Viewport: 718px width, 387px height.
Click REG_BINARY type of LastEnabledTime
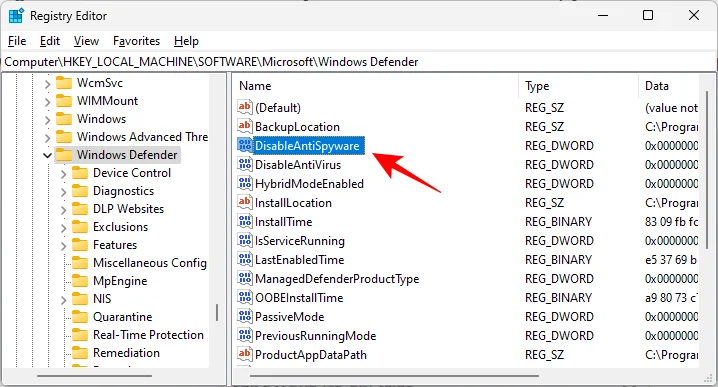[559, 260]
